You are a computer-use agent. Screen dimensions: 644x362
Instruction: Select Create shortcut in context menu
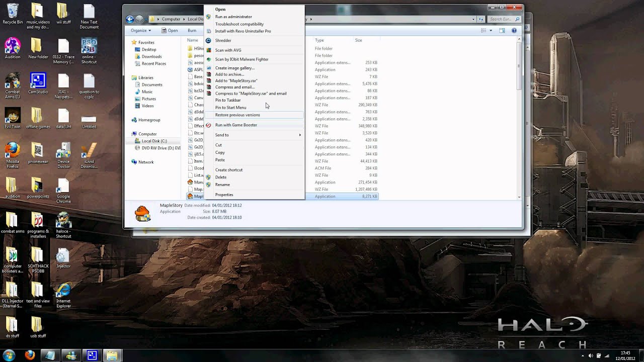tap(254, 169)
